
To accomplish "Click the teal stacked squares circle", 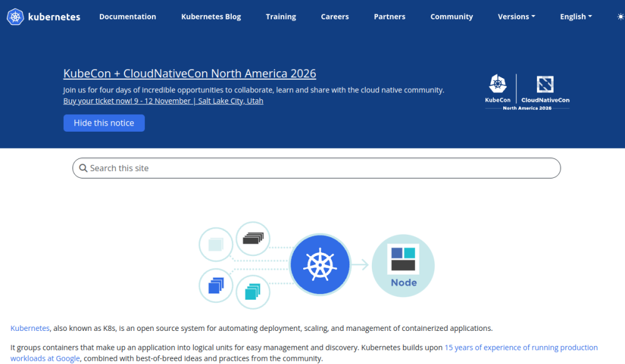I will point(253,292).
